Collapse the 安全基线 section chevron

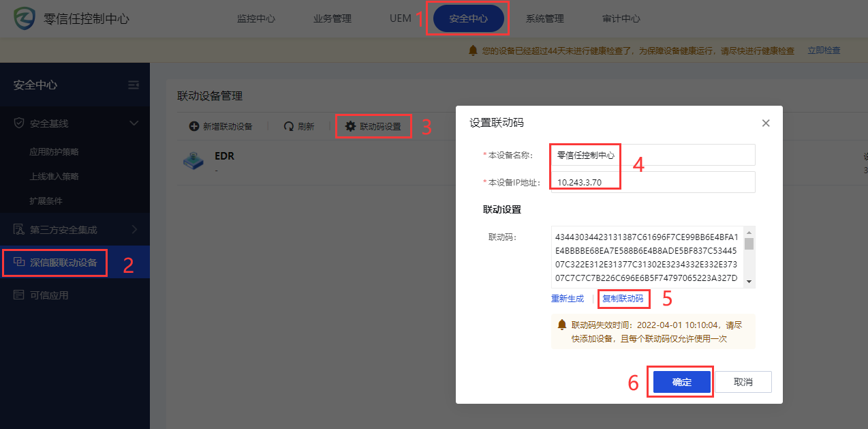click(x=134, y=123)
